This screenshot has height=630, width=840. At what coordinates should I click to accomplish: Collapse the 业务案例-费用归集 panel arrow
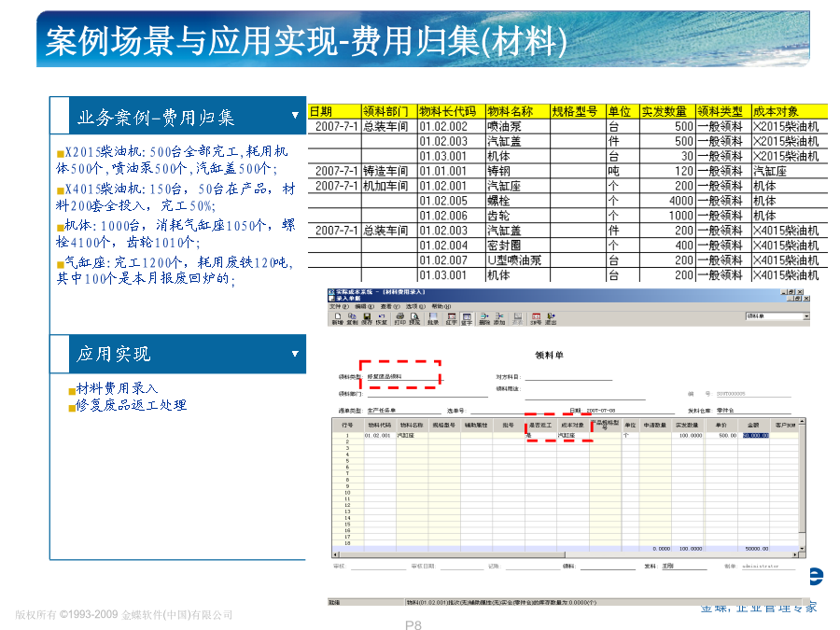pos(295,115)
